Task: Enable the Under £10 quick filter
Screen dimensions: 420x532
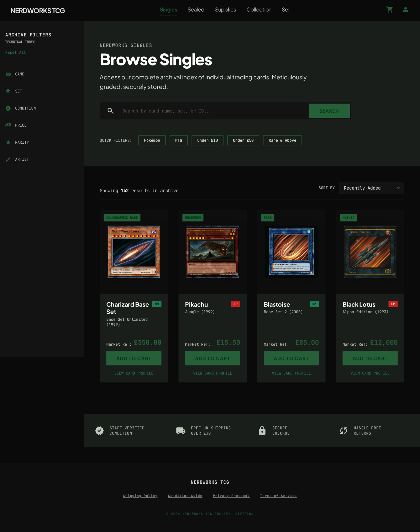Action: click(207, 140)
